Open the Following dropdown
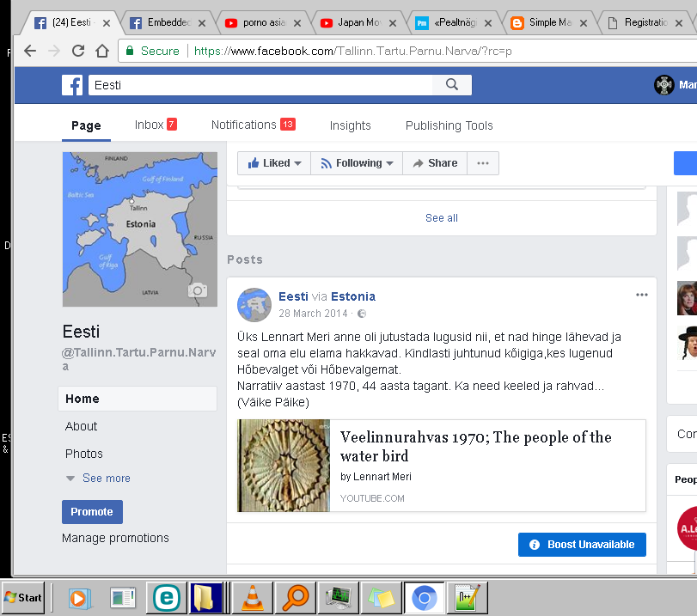Image resolution: width=697 pixels, height=616 pixels. tap(357, 163)
